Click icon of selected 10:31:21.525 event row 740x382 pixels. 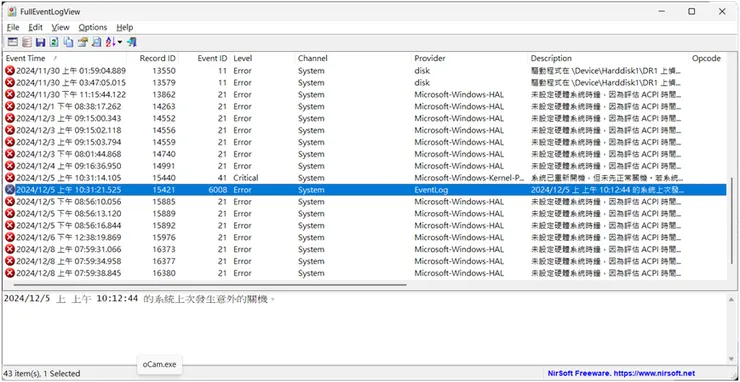point(10,190)
